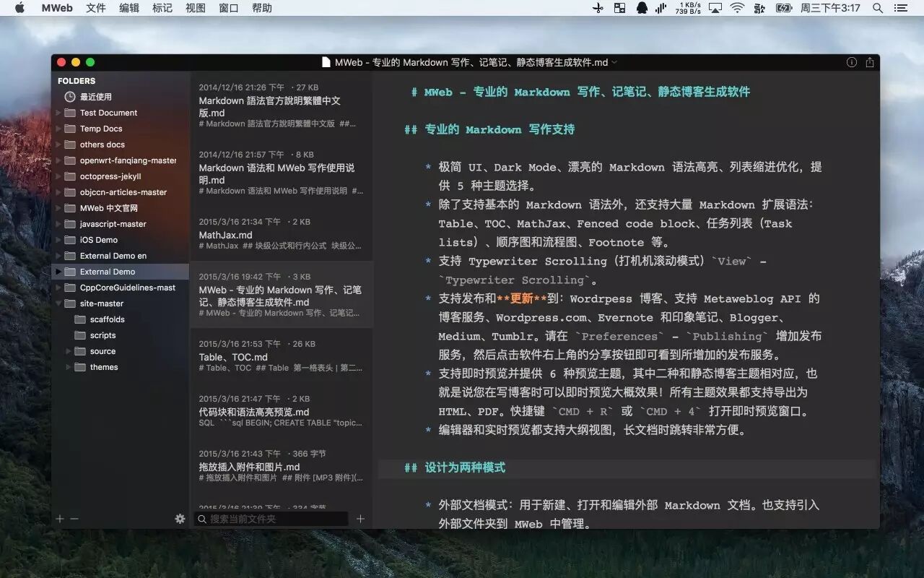Viewport: 924px width, 578px height.
Task: Click the Apple menu logo
Action: click(19, 8)
